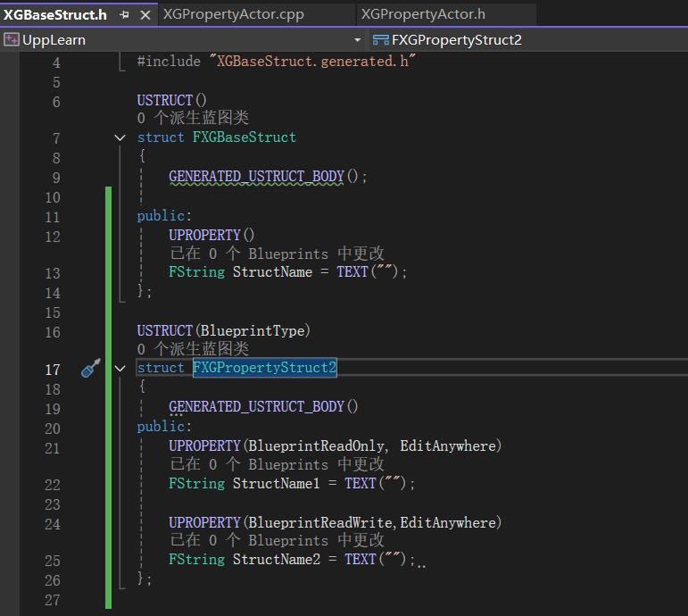Image resolution: width=688 pixels, height=616 pixels.
Task: Click line number 17 in the gutter
Action: tap(53, 370)
